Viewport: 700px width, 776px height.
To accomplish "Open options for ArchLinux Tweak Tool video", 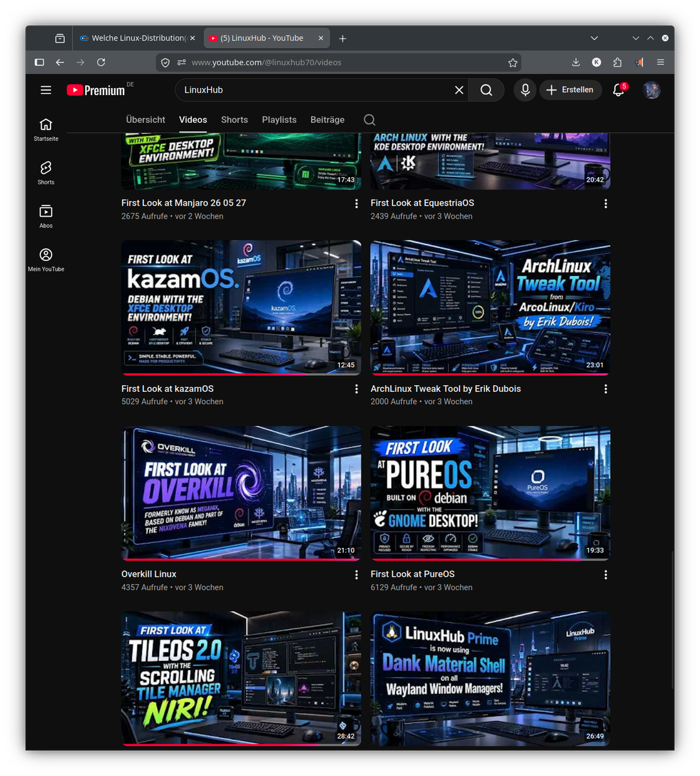I will (606, 389).
